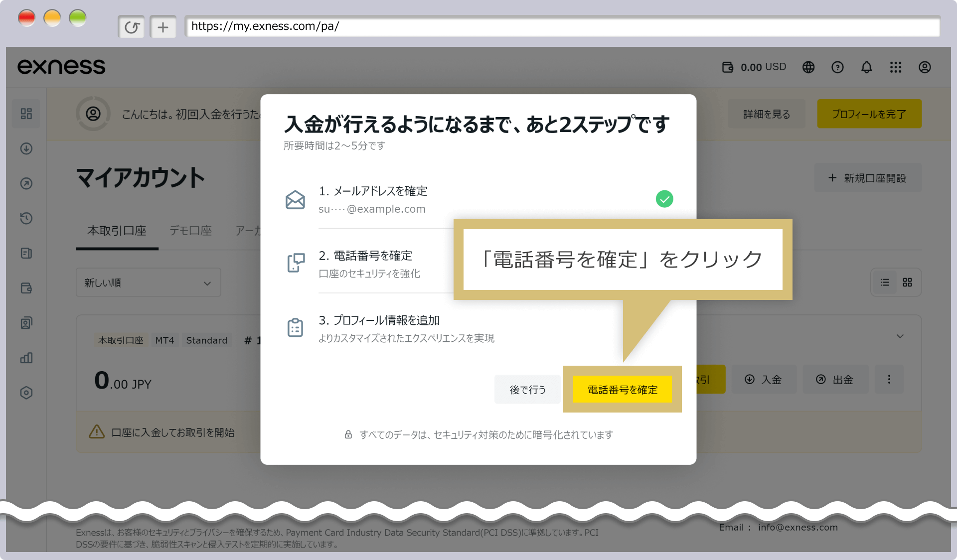The width and height of the screenshot is (957, 560).
Task: Open the dashboard icon in sidebar
Action: [26, 114]
